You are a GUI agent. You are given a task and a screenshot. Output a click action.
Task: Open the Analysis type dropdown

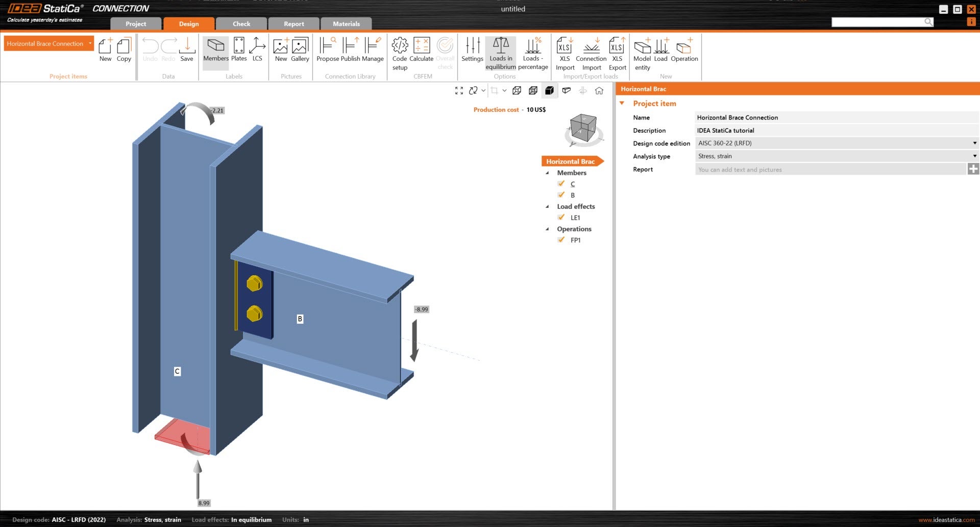837,156
